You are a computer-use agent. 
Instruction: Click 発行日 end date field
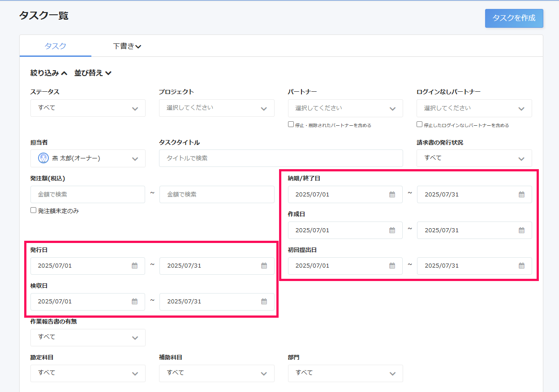tap(217, 266)
